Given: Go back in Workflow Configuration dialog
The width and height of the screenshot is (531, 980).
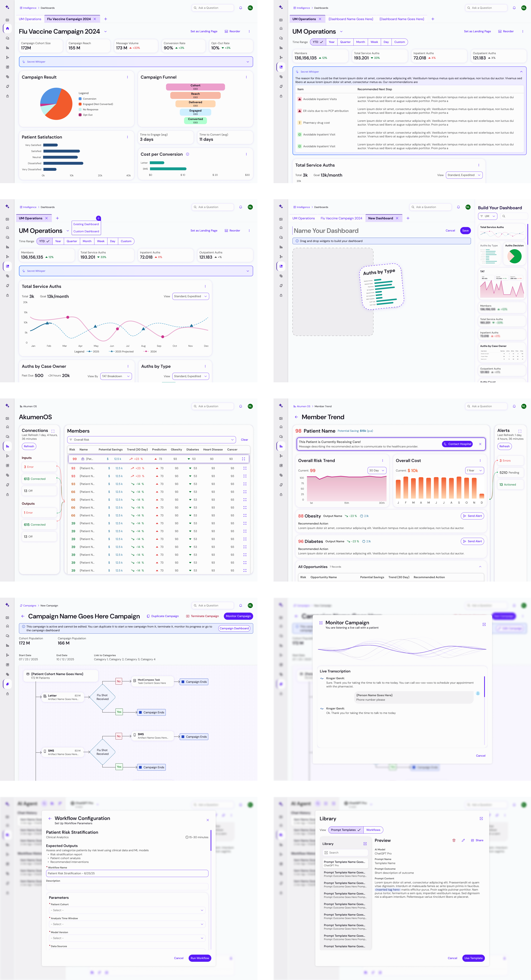Looking at the screenshot, I should 50,818.
